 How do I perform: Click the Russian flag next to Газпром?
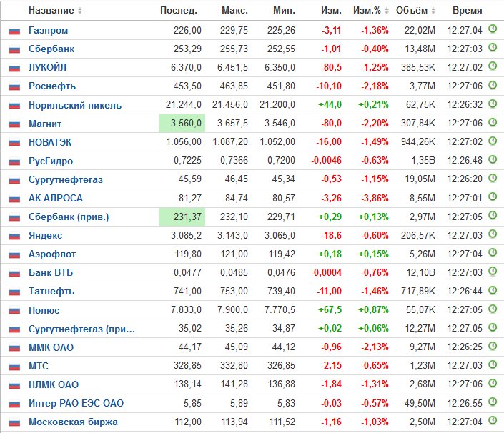coord(14,31)
